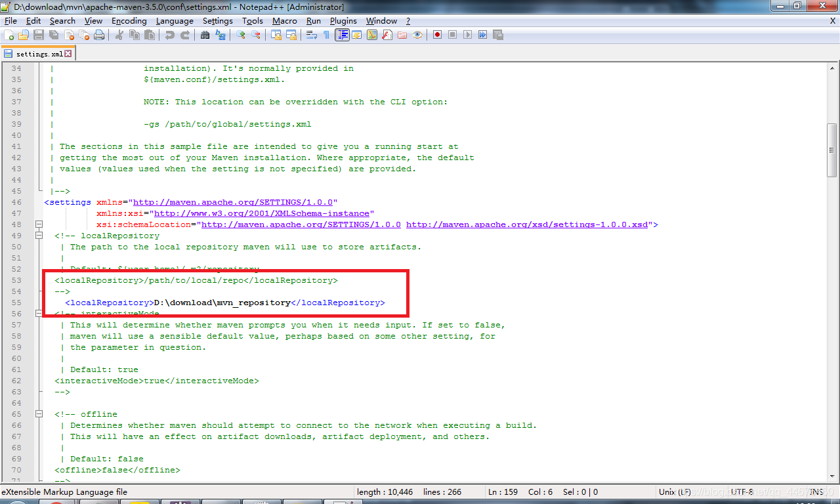This screenshot has height=504, width=840.
Task: Zoom out on the editor text
Action: pyautogui.click(x=255, y=35)
